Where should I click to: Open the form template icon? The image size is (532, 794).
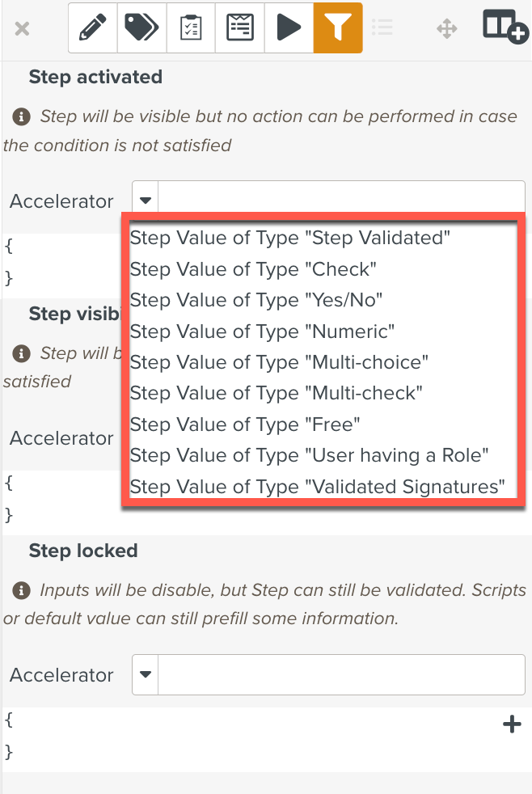(x=239, y=27)
